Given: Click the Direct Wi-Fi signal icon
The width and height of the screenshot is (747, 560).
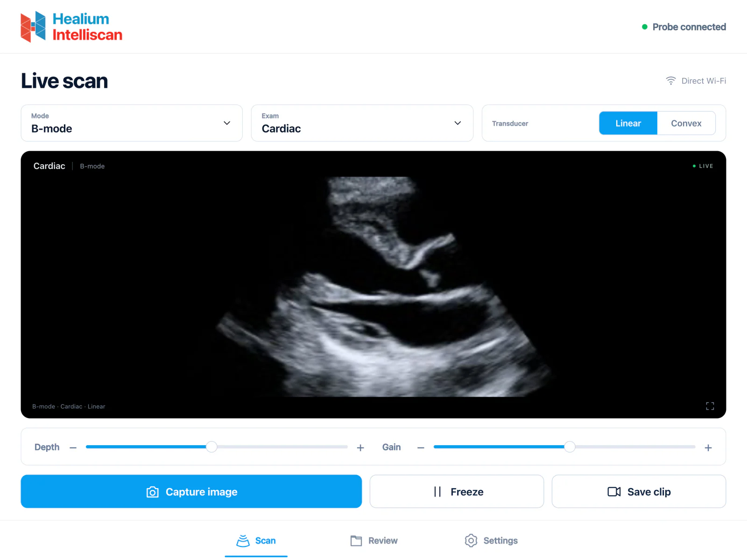Looking at the screenshot, I should [671, 81].
